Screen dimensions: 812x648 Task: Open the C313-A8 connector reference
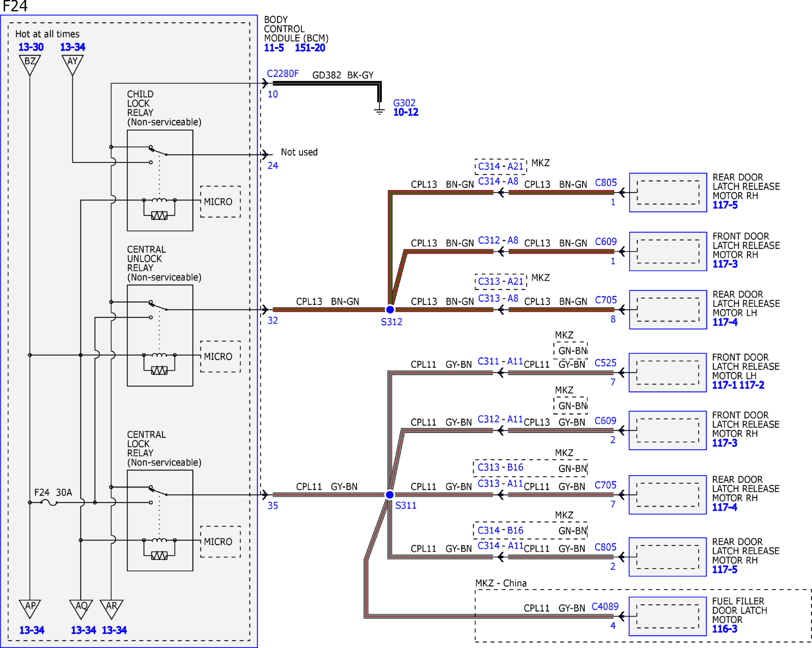point(498,298)
